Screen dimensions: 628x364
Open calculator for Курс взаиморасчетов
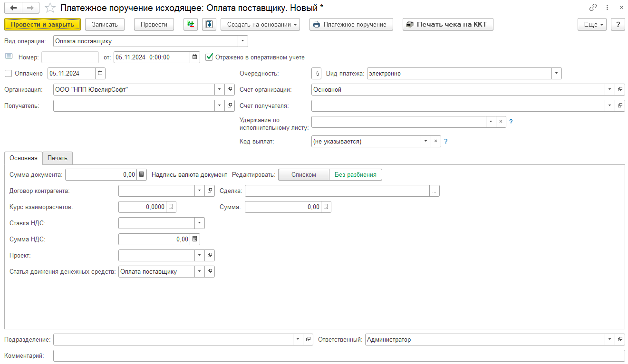(x=171, y=207)
